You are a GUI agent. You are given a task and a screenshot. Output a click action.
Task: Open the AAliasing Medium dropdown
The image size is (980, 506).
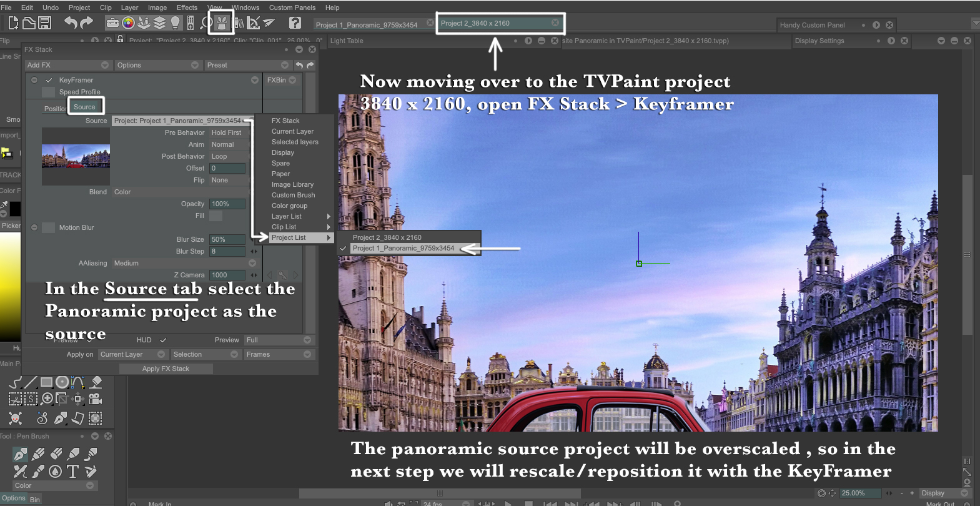(x=184, y=263)
